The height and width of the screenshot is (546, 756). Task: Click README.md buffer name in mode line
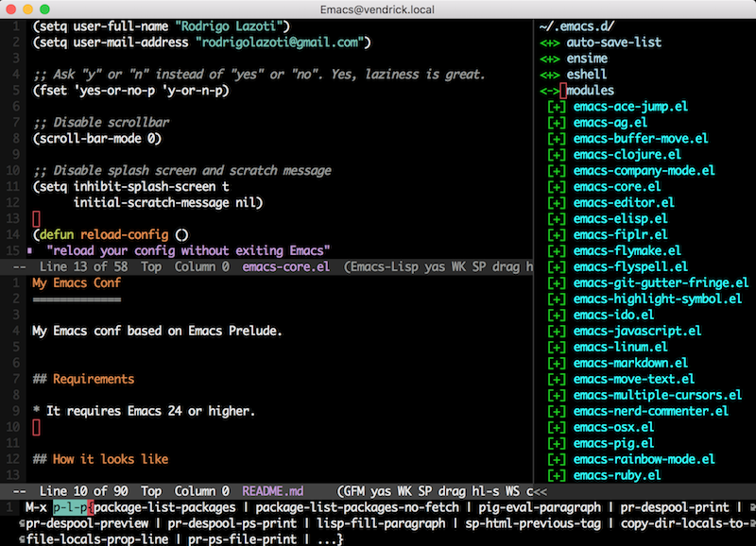tap(273, 491)
